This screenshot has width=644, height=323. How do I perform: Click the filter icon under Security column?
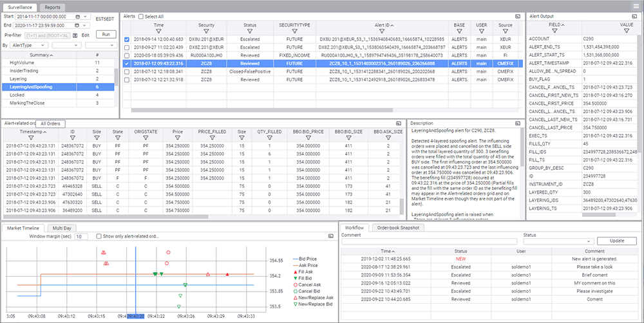pos(206,31)
